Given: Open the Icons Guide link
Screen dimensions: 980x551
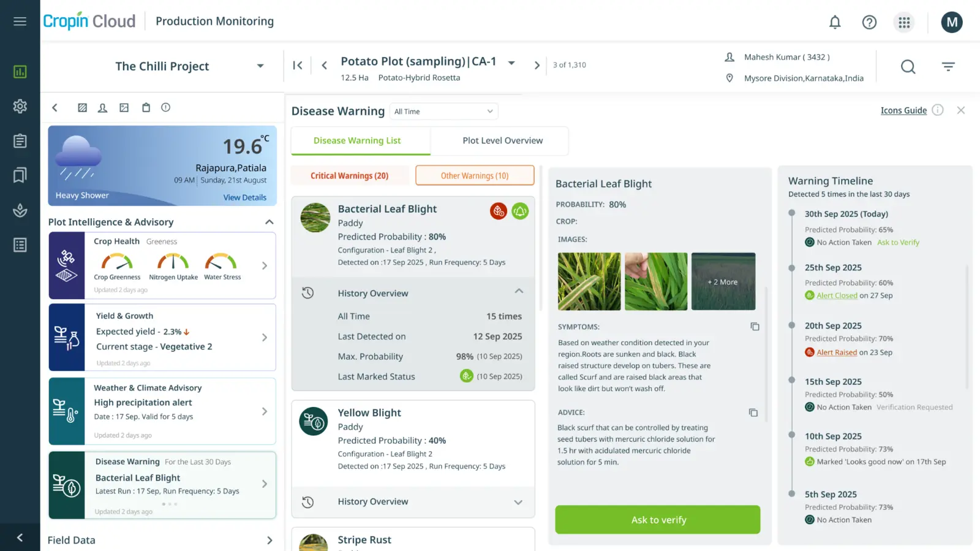Looking at the screenshot, I should pos(903,110).
